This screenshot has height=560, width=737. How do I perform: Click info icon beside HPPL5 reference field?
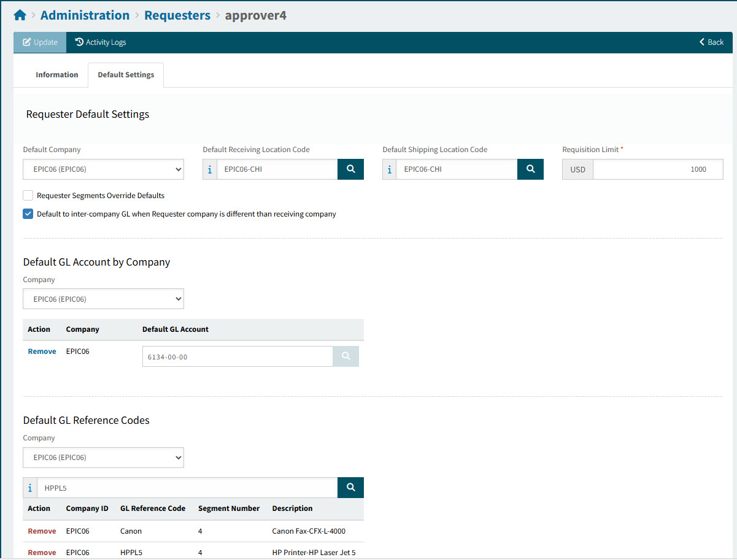[x=30, y=488]
